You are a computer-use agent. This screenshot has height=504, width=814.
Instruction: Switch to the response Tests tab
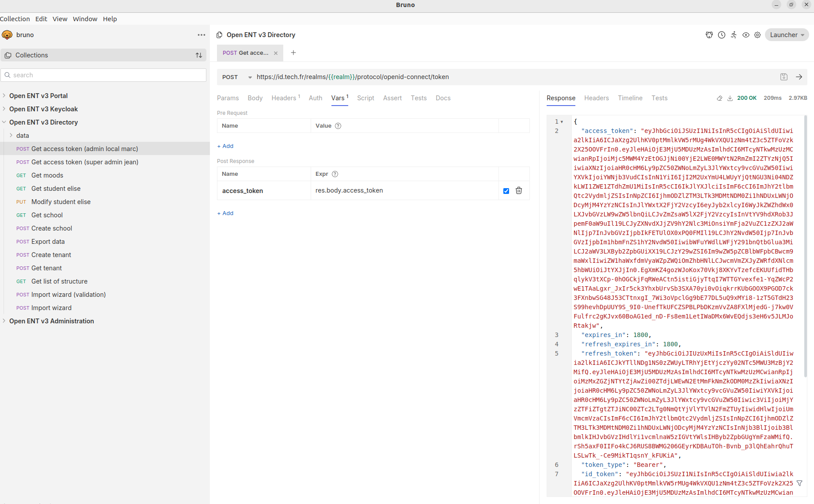pos(660,98)
